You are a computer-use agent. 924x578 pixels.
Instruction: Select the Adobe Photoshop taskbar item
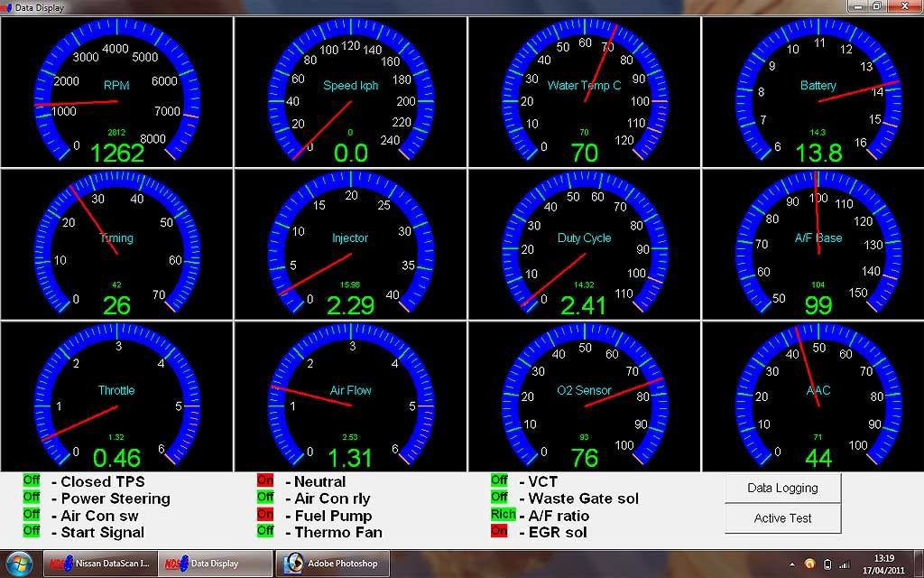pos(332,564)
